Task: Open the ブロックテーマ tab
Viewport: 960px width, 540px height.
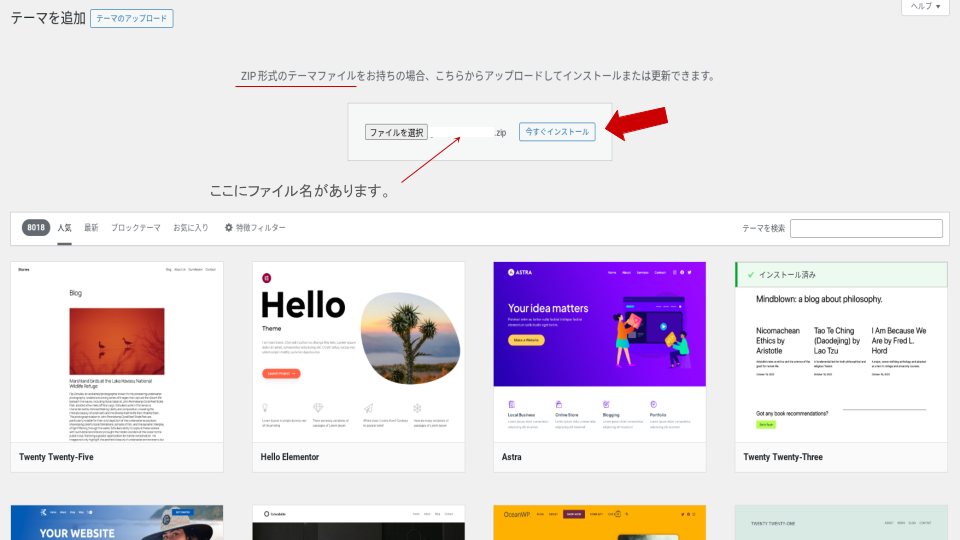Action: [135, 228]
